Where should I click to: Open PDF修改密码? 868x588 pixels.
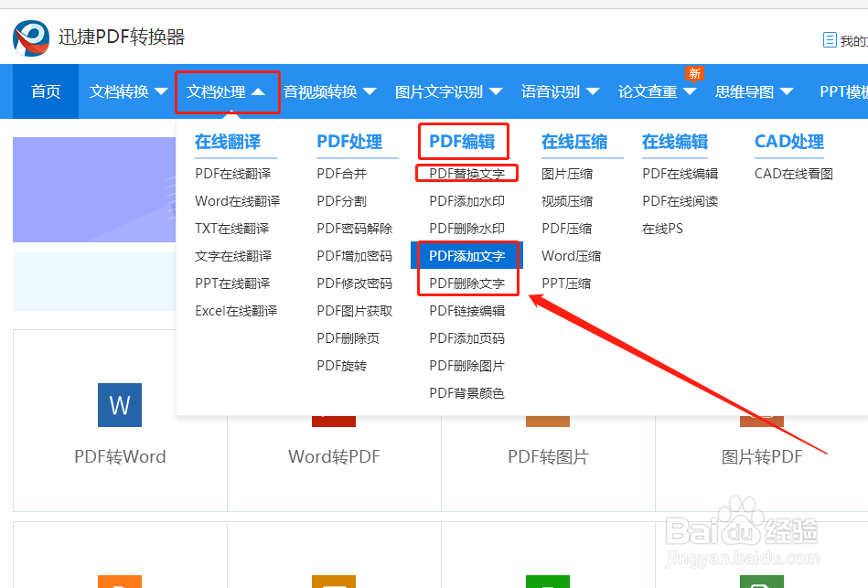[354, 283]
